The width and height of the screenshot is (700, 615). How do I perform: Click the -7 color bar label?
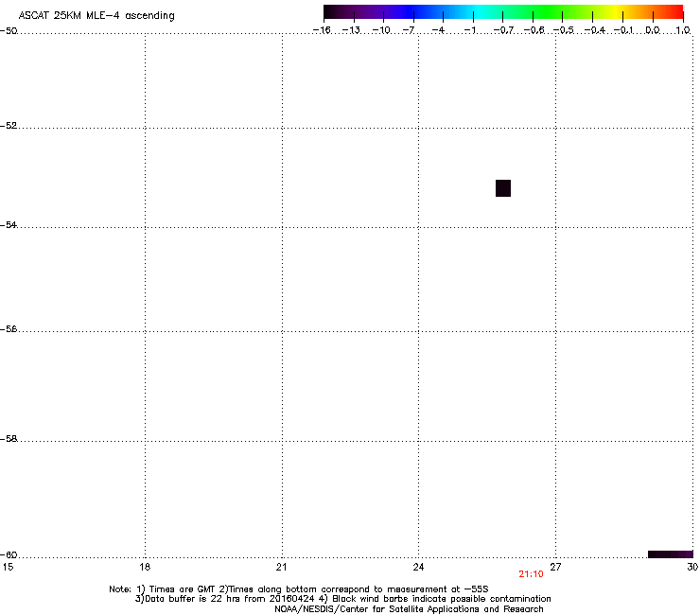pyautogui.click(x=409, y=30)
